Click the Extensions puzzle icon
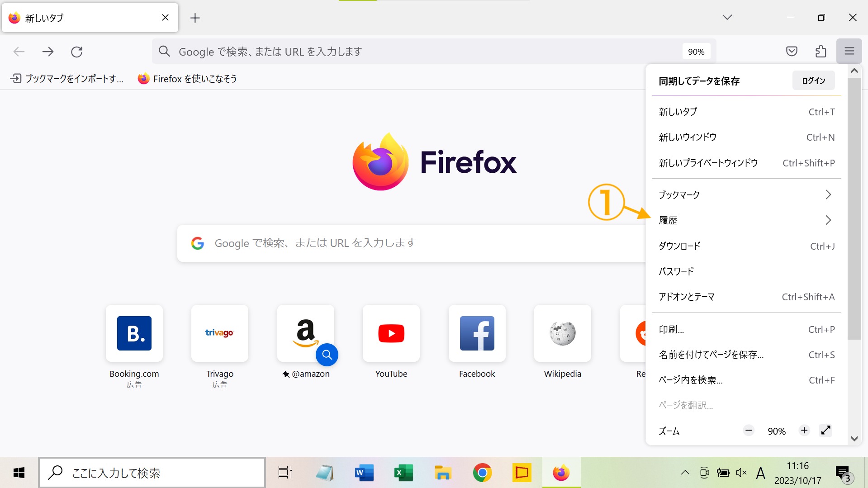This screenshot has height=488, width=868. point(821,51)
